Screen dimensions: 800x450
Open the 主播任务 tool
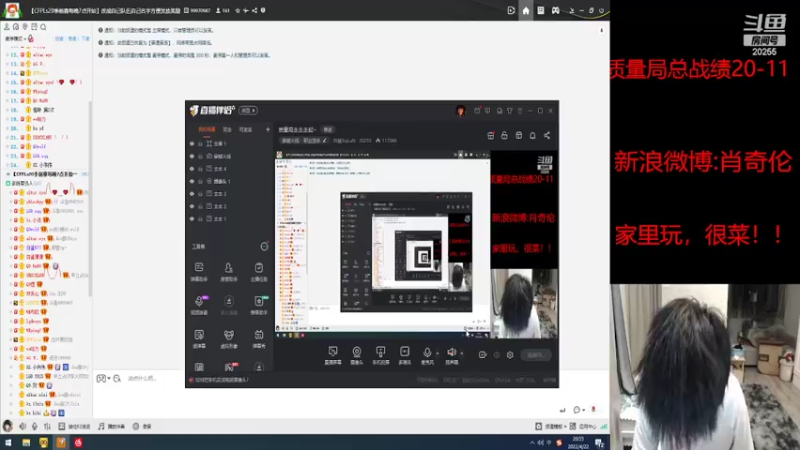pyautogui.click(x=259, y=272)
